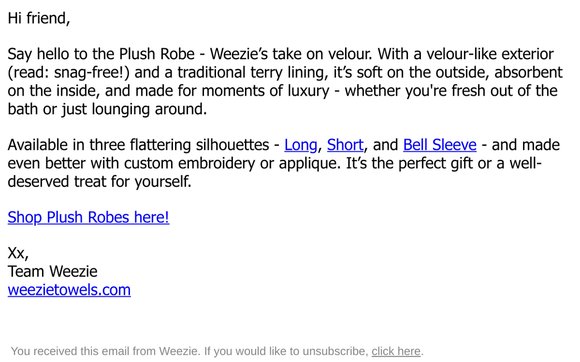The image size is (580, 362).
Task: Open the Long robe link
Action: point(301,145)
